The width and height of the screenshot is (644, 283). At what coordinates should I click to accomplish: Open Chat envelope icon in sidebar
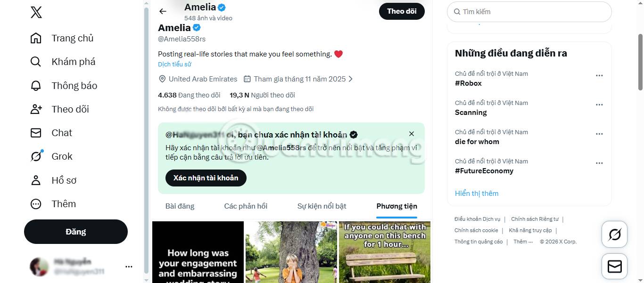click(36, 133)
